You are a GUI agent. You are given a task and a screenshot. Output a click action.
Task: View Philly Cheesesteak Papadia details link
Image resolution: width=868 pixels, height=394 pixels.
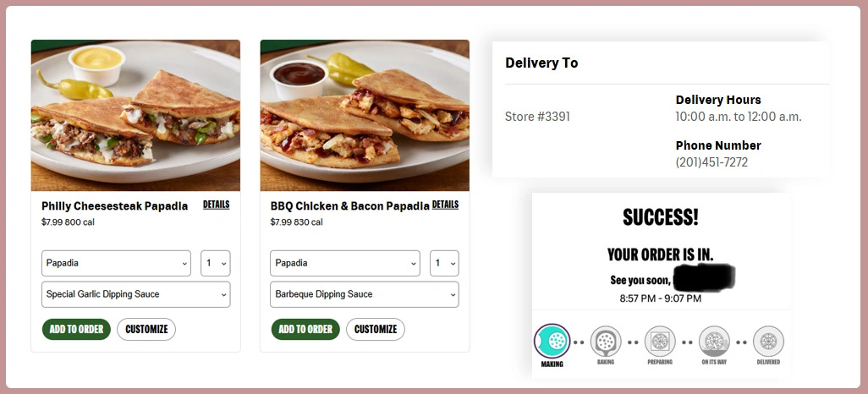tap(216, 205)
